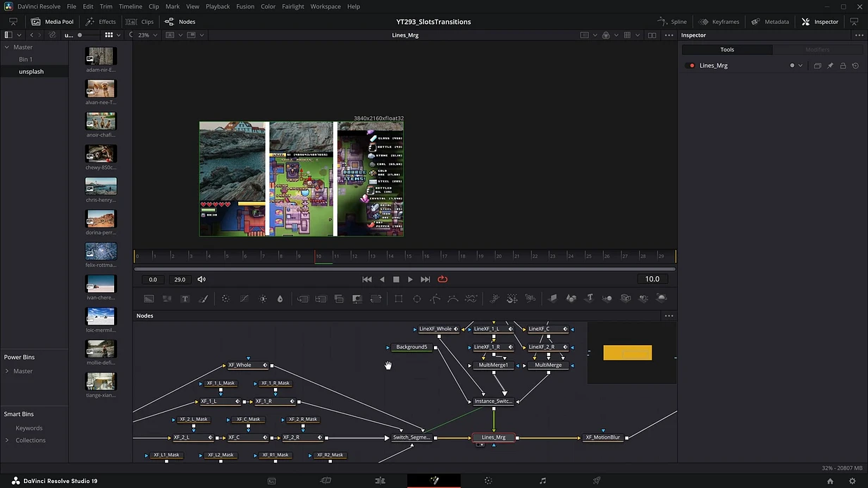
Task: Go to home project manager icon
Action: [x=830, y=481]
